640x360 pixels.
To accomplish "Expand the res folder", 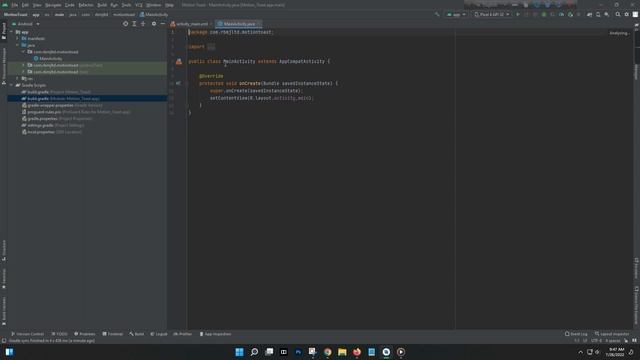I will click(x=18, y=78).
